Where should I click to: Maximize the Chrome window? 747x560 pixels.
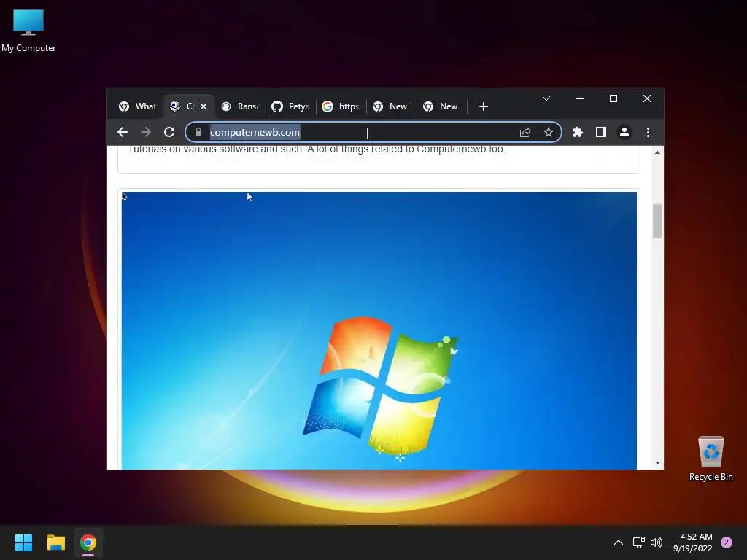614,98
